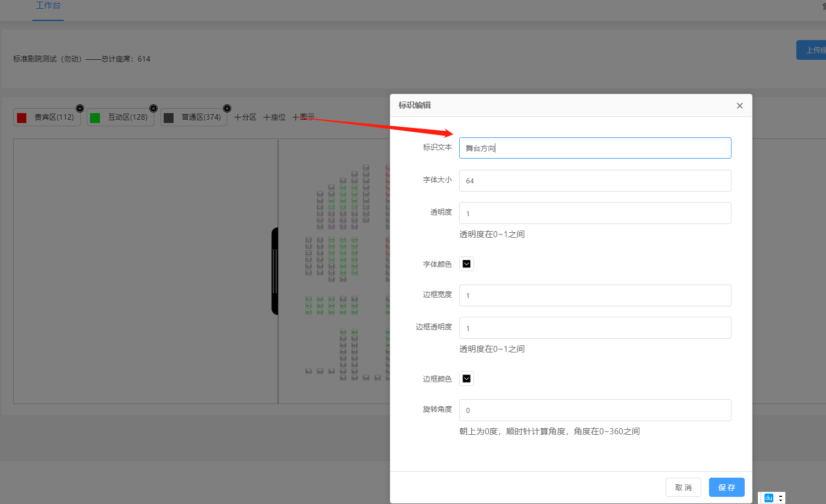This screenshot has height=504, width=826.
Task: Remove the 贵宾区 zone via its X badge
Action: tap(80, 108)
